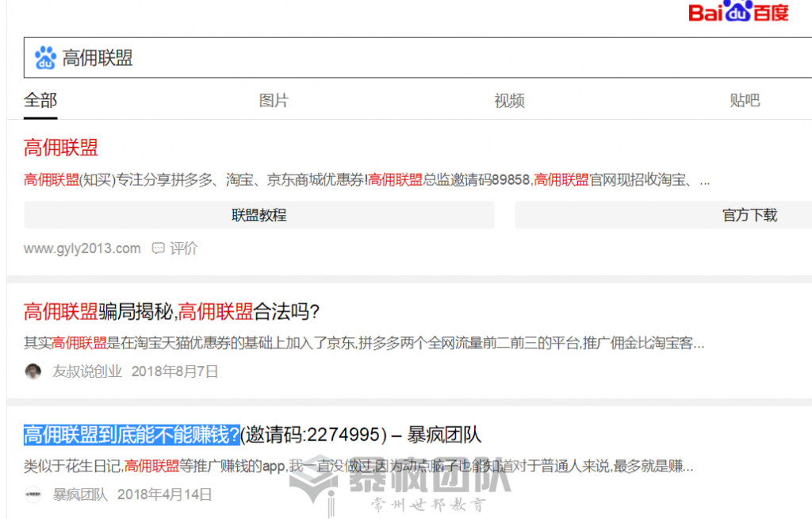Image resolution: width=812 pixels, height=519 pixels.
Task: Click the 暴疯团队 author avatar icon
Action: [x=33, y=494]
